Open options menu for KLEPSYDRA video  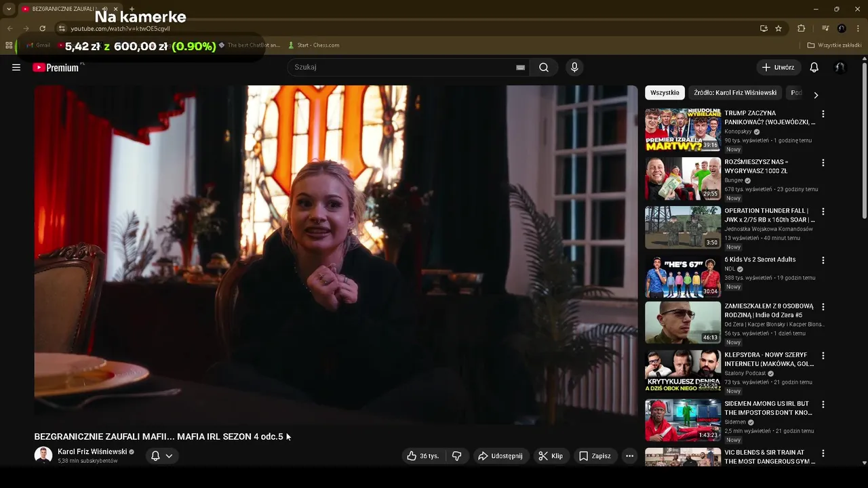tap(823, 355)
